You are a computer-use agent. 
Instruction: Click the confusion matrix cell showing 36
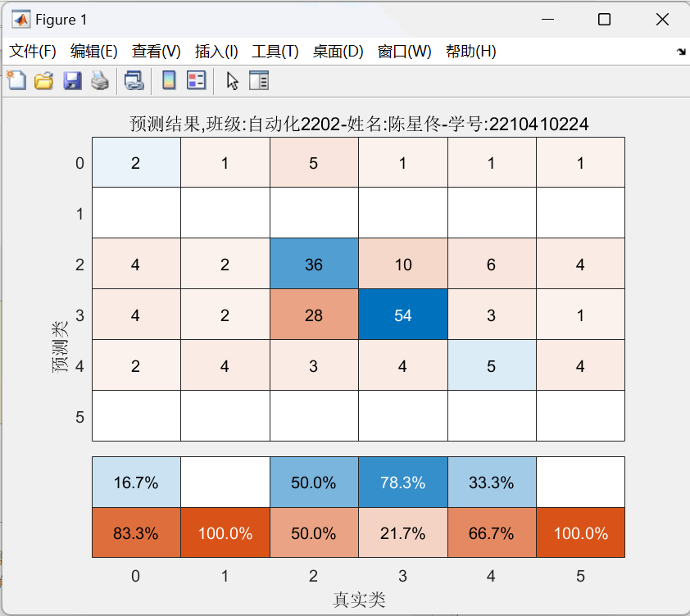coord(314,265)
